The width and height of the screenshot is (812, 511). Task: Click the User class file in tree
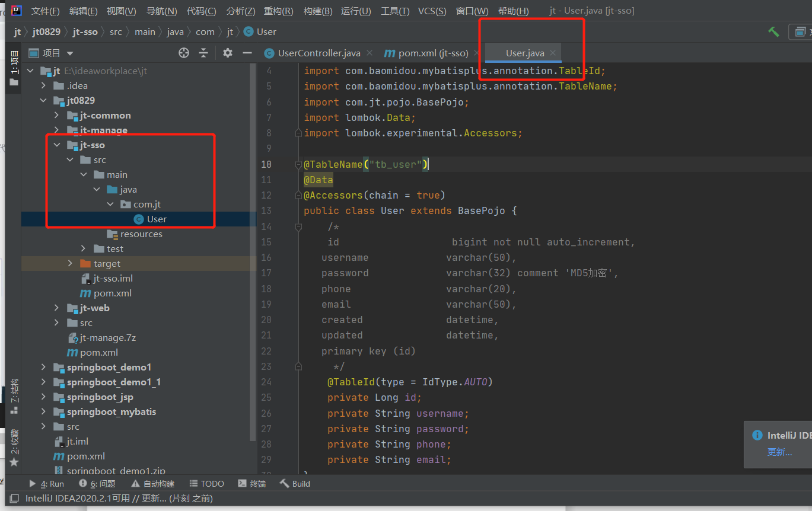pyautogui.click(x=157, y=219)
